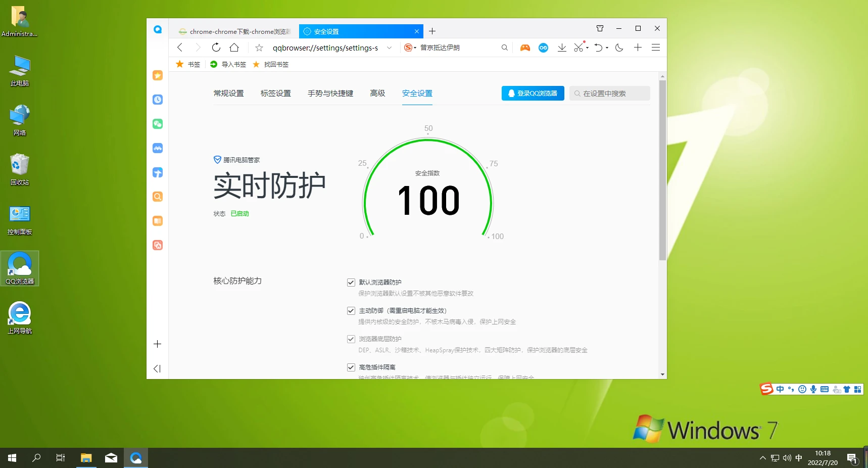This screenshot has height=468, width=868.
Task: Open the scissors tool dropdown arrow
Action: 587,48
